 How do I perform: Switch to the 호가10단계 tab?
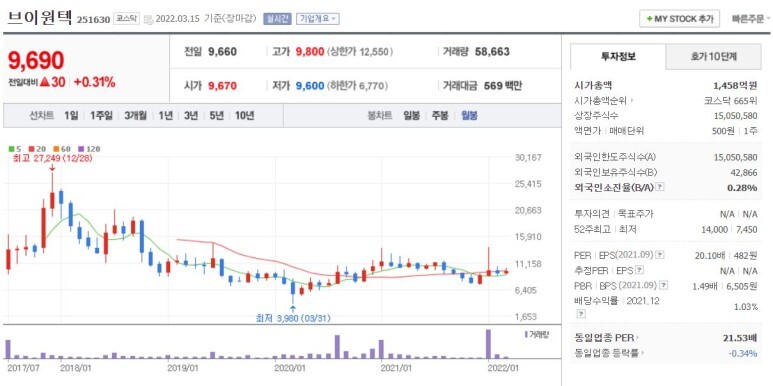pos(713,57)
